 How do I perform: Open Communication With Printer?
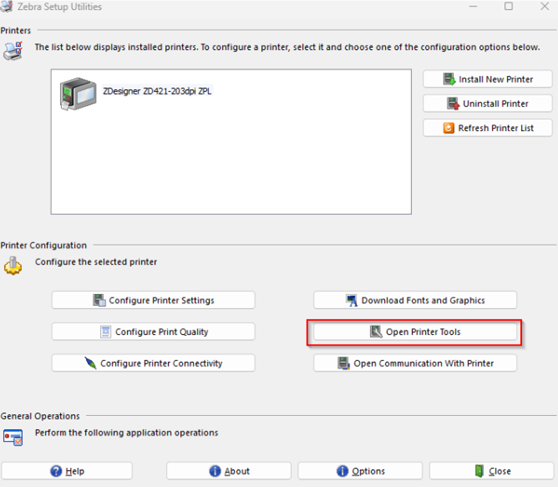coord(415,363)
